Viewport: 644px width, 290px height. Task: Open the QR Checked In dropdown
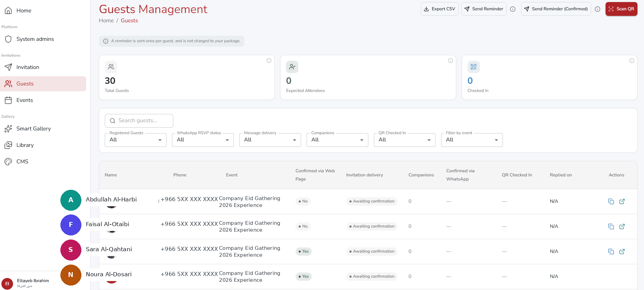405,140
